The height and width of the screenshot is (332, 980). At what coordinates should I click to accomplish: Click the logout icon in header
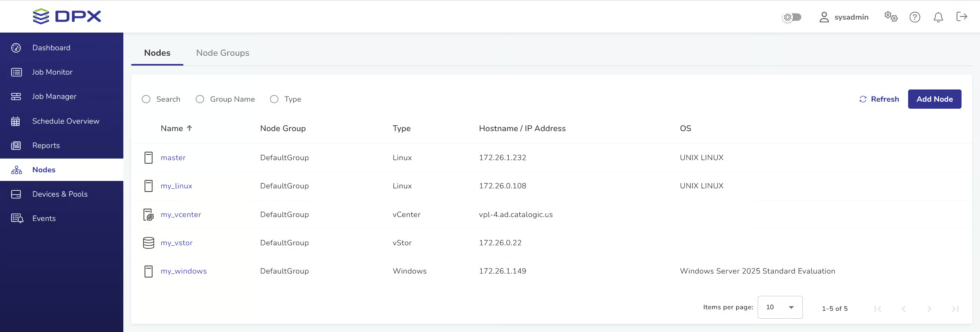click(962, 16)
